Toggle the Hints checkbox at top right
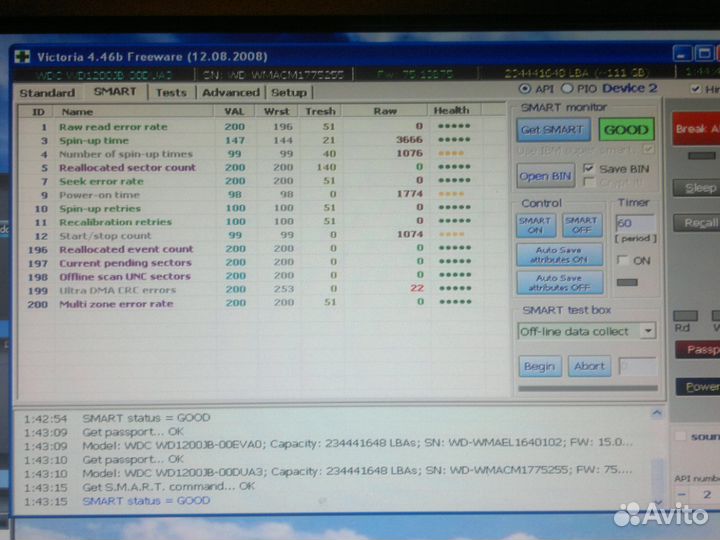The height and width of the screenshot is (540, 720). 696,89
